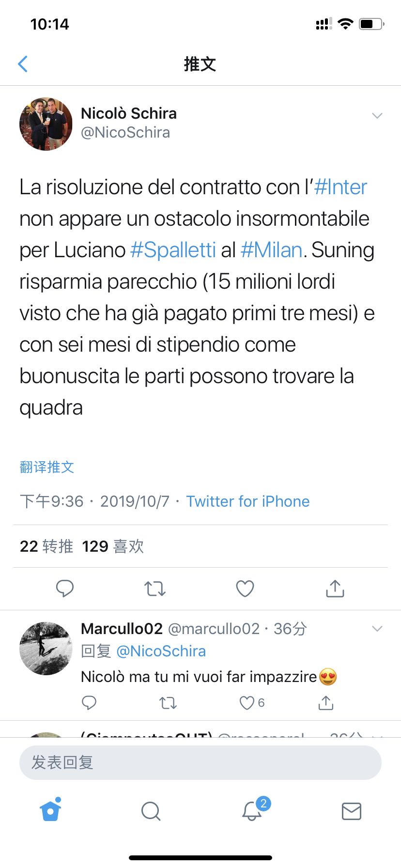
Task: Retweet Marcullo02's reply
Action: [168, 702]
